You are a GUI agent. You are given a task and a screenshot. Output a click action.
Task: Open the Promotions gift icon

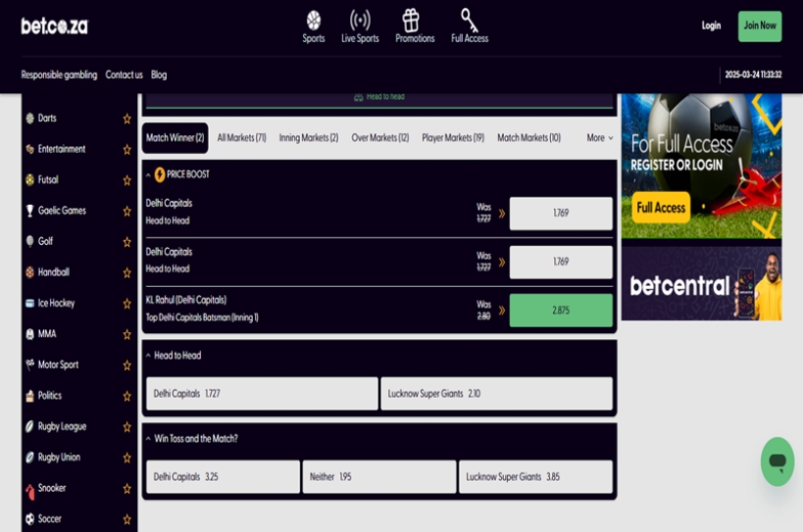pos(411,21)
